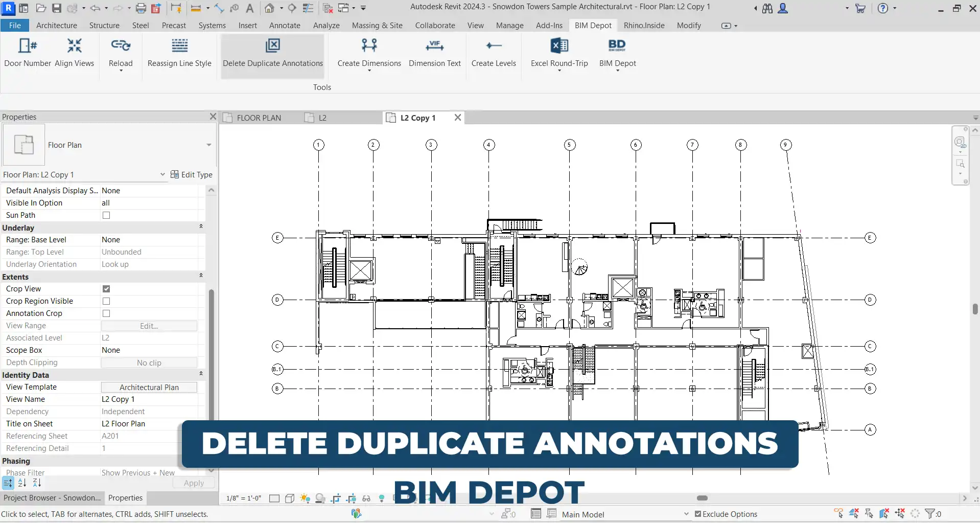This screenshot has width=980, height=523.
Task: Collapse the Underlay section
Action: point(201,226)
